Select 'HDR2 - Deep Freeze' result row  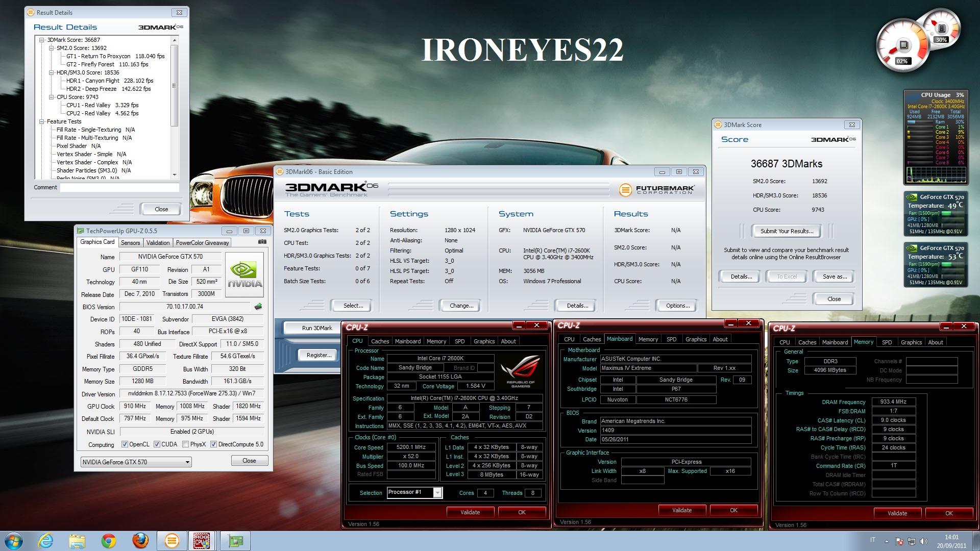click(x=109, y=89)
